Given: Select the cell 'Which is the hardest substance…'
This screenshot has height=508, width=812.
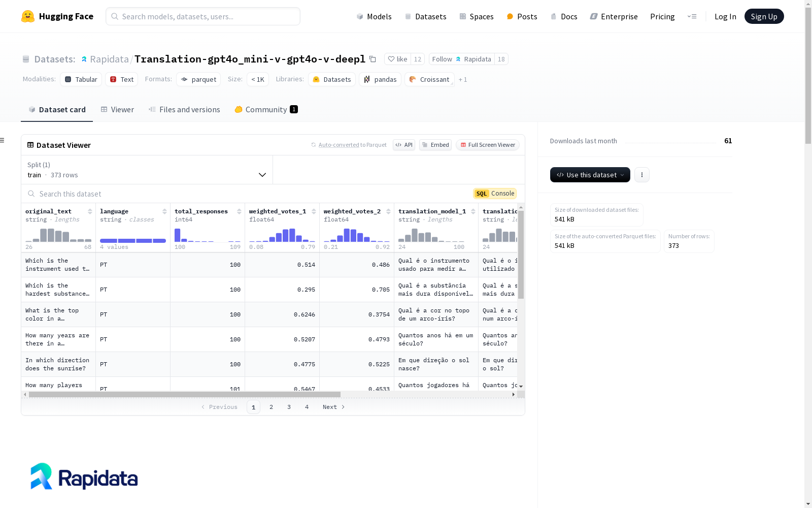Looking at the screenshot, I should pyautogui.click(x=58, y=290).
